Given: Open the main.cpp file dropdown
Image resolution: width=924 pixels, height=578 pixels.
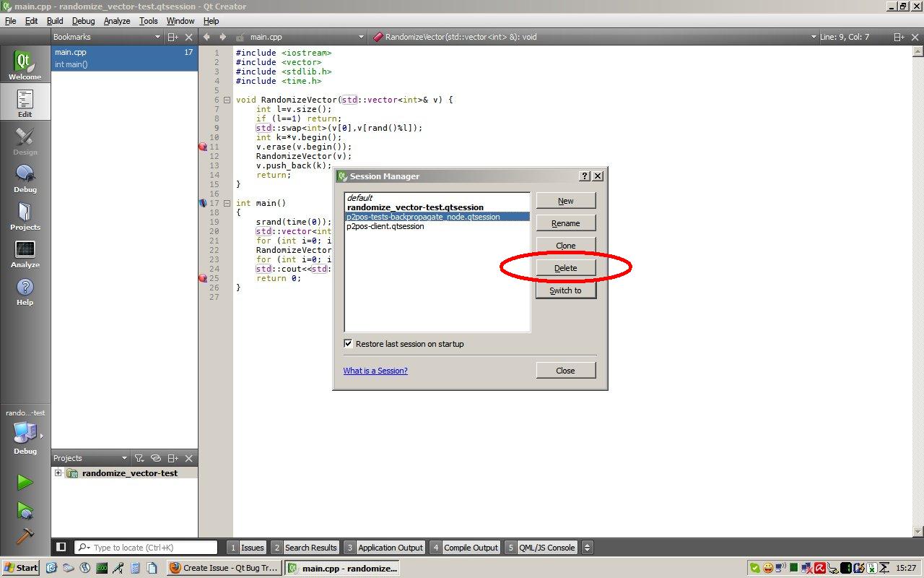Looking at the screenshot, I should [361, 37].
